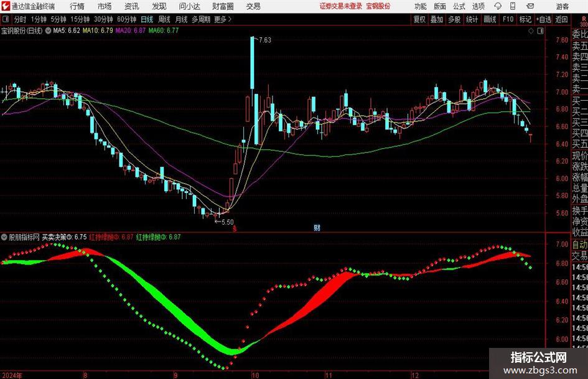The height and width of the screenshot is (379, 588).
Task: Click the green 红持绿抛③: 6.87 value
Action: pyautogui.click(x=158, y=237)
